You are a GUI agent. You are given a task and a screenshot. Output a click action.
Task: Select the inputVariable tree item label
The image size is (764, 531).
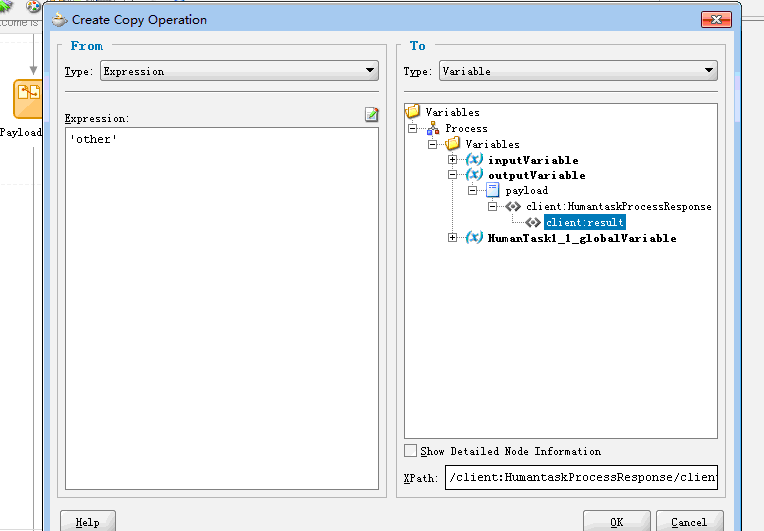click(533, 160)
